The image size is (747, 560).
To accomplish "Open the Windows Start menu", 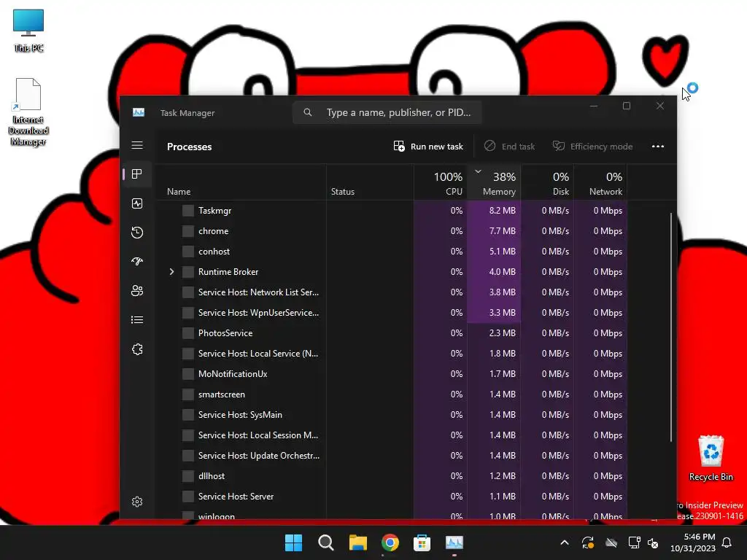I will click(x=293, y=542).
